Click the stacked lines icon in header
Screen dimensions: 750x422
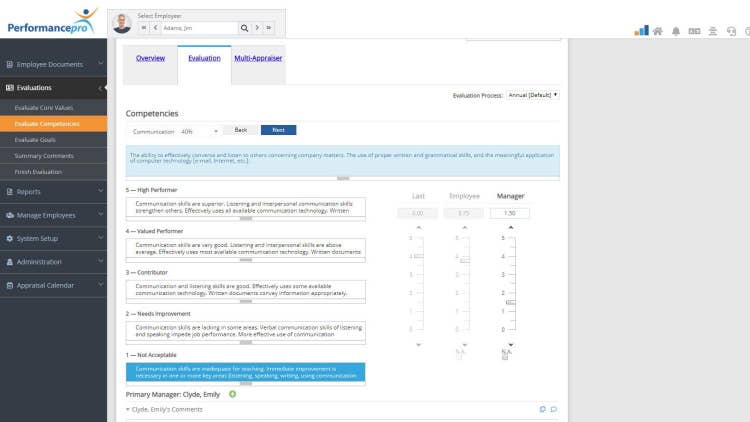coord(713,31)
